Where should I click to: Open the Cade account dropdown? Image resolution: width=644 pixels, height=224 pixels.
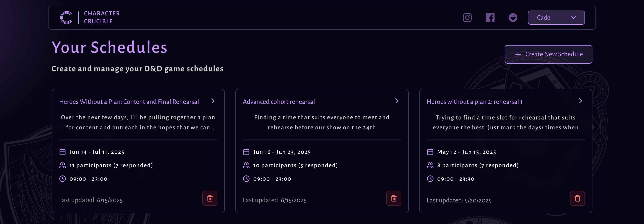556,18
